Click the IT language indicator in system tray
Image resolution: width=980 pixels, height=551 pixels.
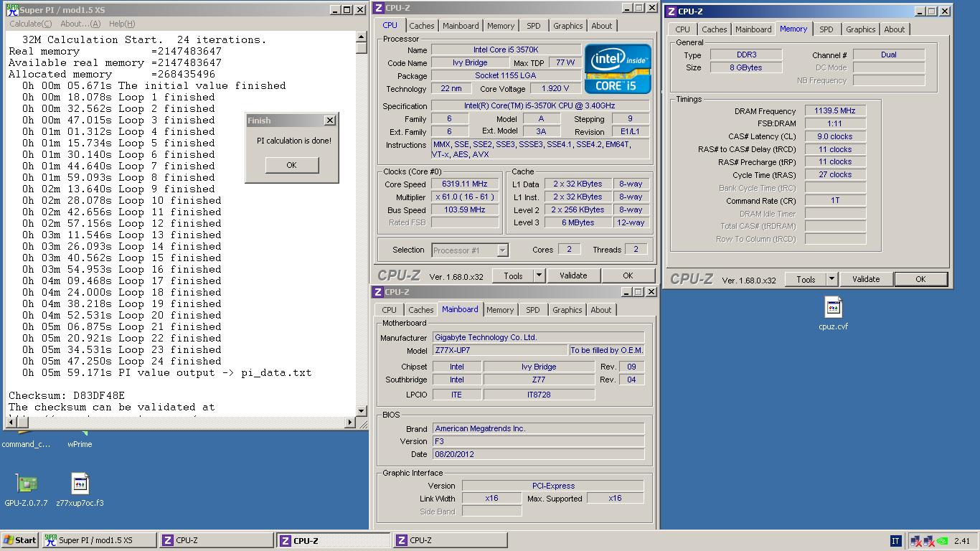pos(895,541)
